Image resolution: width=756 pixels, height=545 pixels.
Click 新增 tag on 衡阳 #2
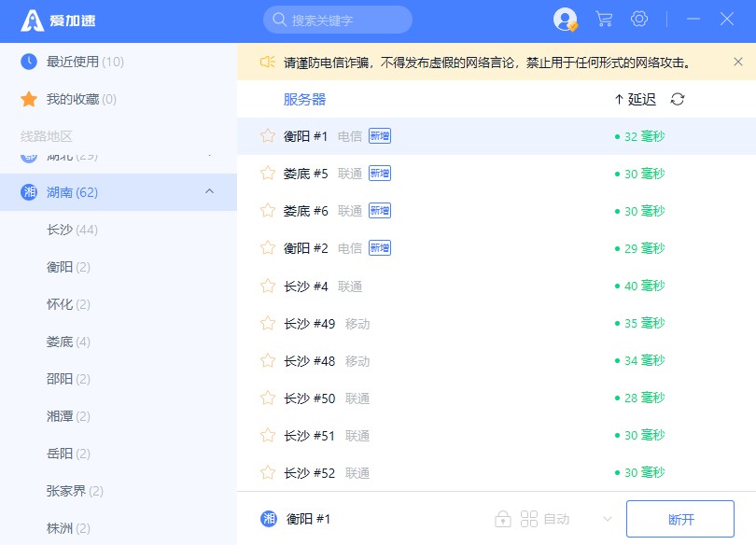(x=380, y=247)
